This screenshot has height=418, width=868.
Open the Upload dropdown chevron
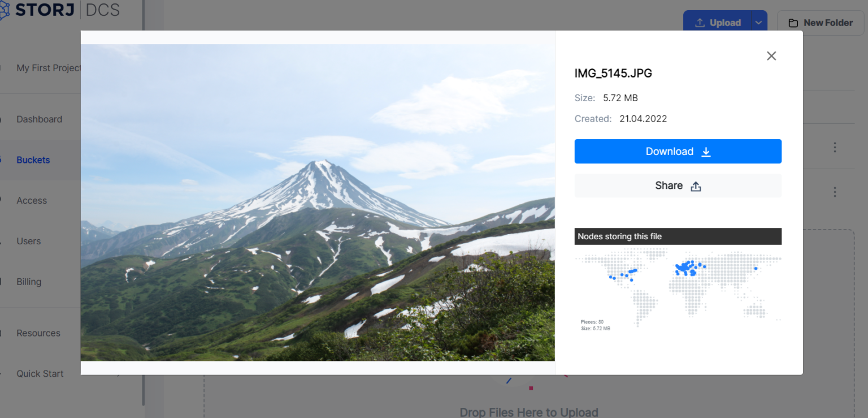click(x=758, y=23)
